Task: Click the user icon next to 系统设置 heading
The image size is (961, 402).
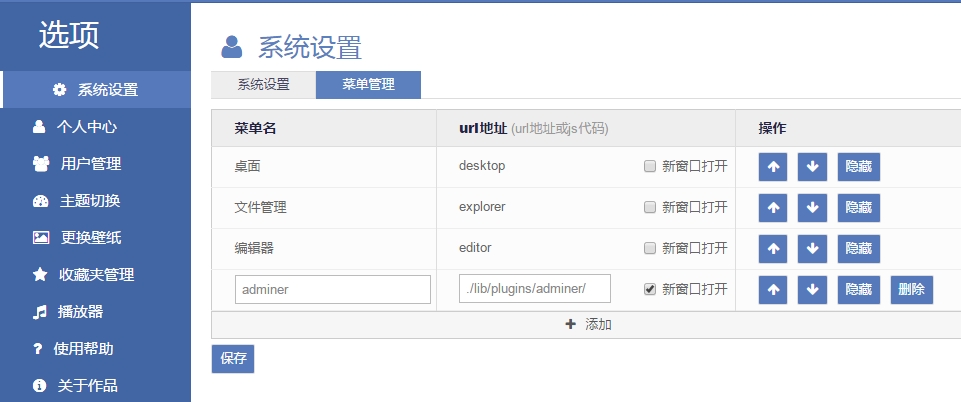Action: coord(232,47)
